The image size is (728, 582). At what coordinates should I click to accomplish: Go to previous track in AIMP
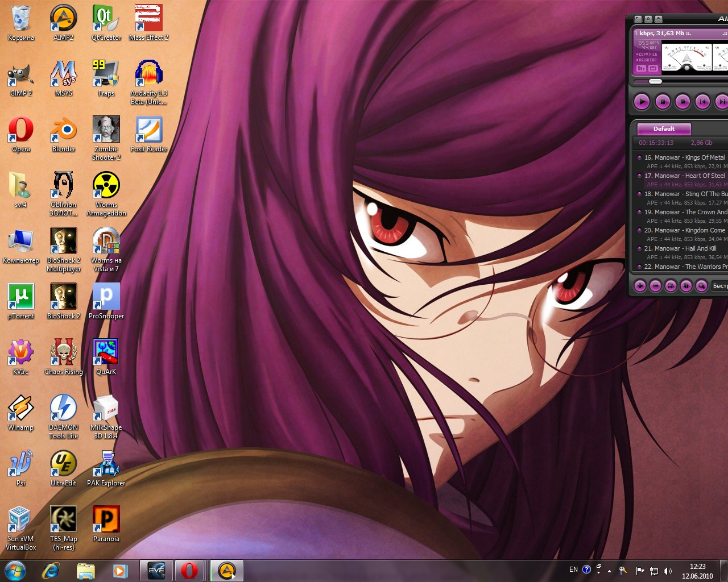click(x=703, y=102)
